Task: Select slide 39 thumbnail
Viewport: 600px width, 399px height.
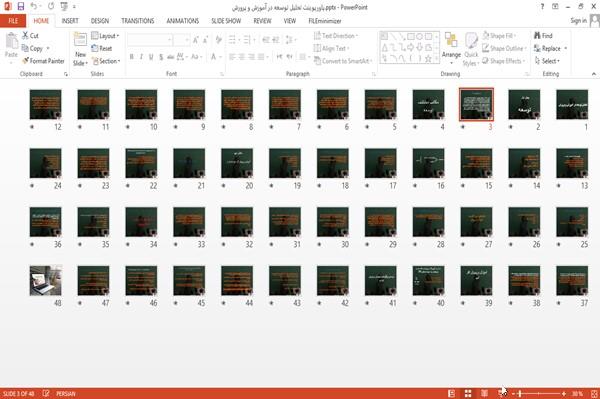Action: (476, 280)
